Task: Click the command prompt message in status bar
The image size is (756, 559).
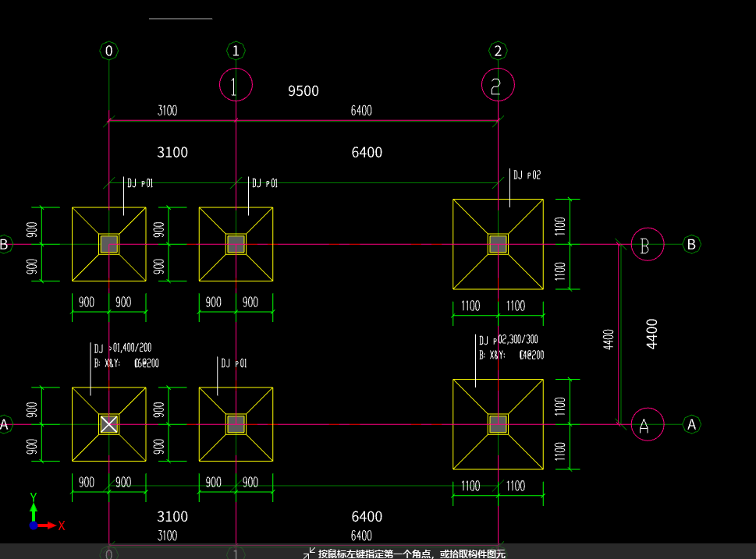Action: 412,554
